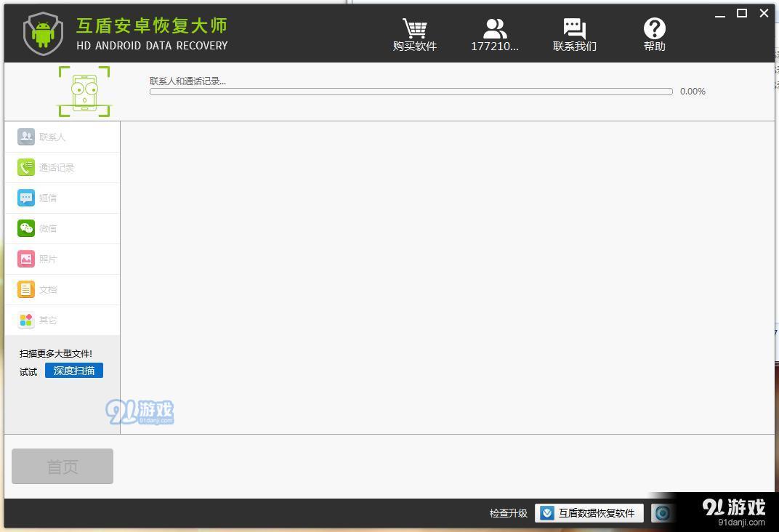Maximize the recovery app window

coord(742,13)
